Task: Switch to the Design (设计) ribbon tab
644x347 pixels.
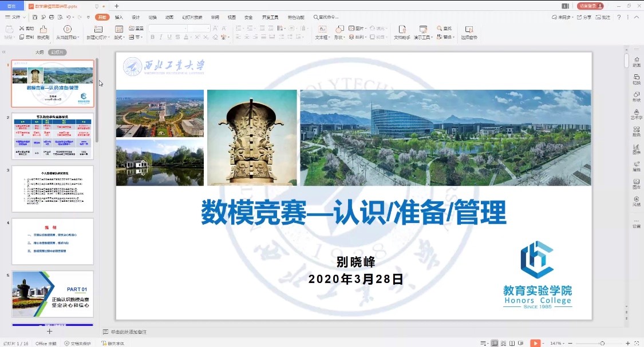Action: tap(136, 17)
